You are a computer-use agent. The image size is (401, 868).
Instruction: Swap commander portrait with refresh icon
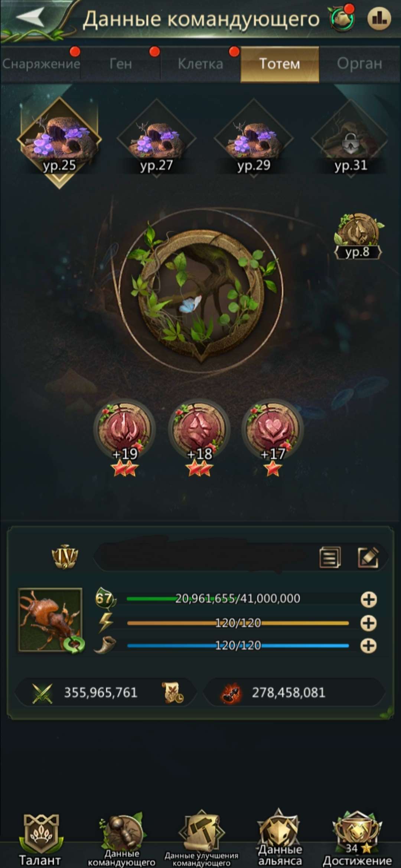click(x=74, y=645)
